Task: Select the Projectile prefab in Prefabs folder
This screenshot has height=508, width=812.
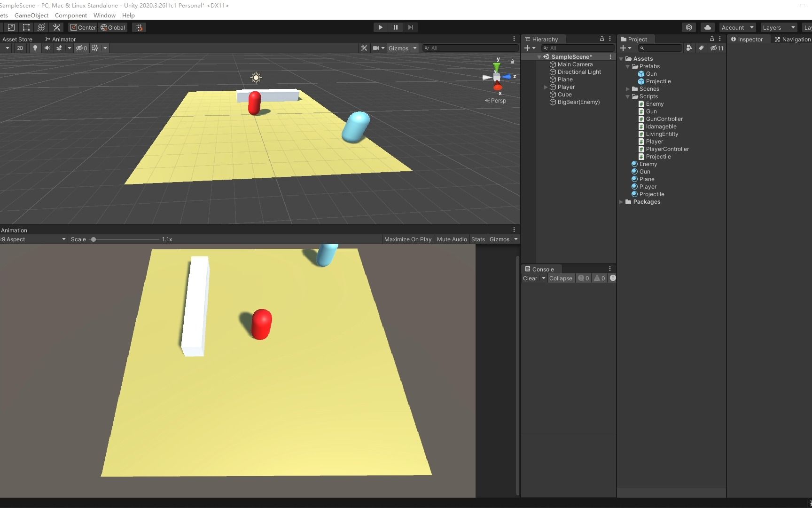Action: tap(659, 81)
